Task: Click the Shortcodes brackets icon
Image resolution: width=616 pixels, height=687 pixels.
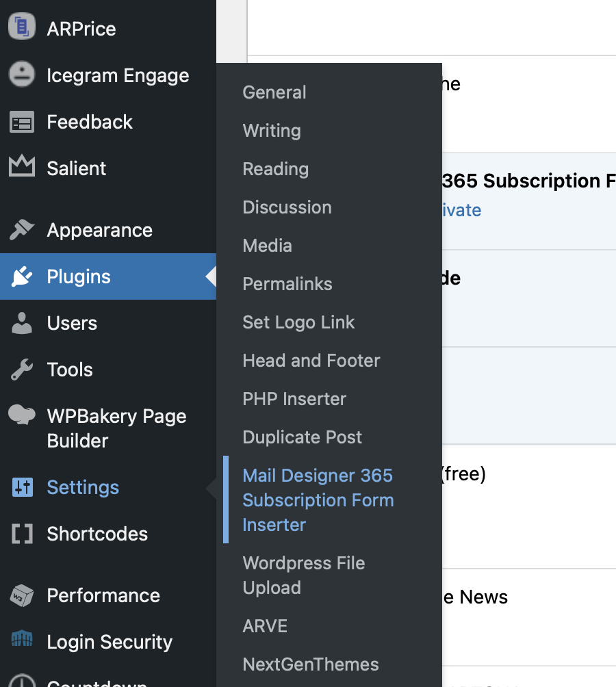Action: 22,534
